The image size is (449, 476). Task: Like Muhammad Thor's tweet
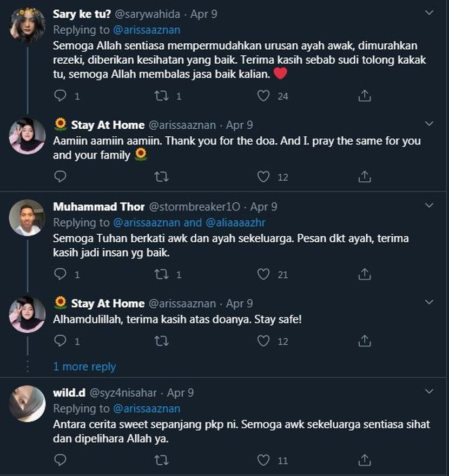(x=263, y=274)
